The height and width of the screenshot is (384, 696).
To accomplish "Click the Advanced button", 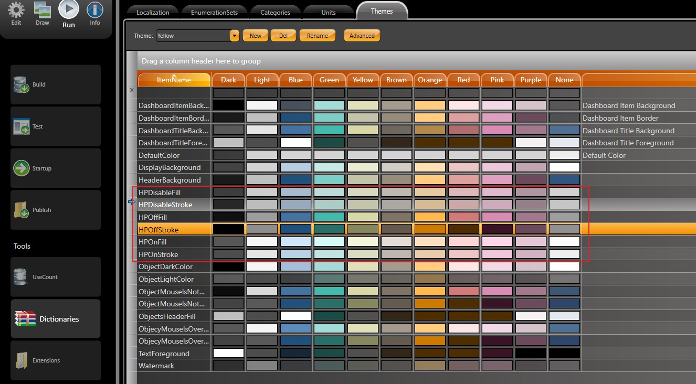I will [362, 36].
